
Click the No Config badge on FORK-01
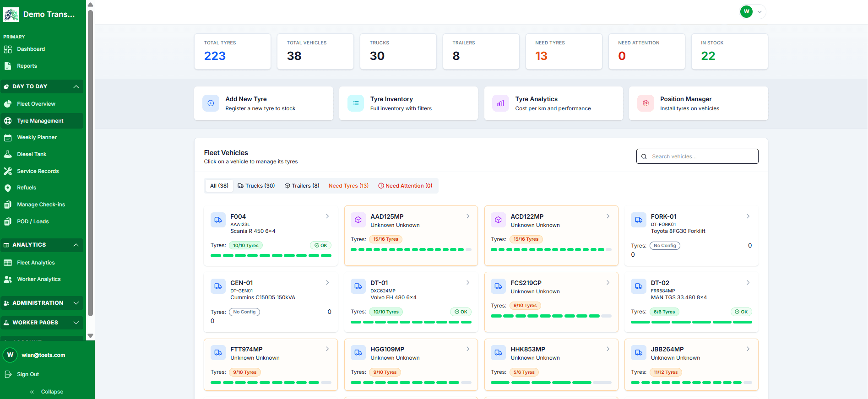click(665, 246)
